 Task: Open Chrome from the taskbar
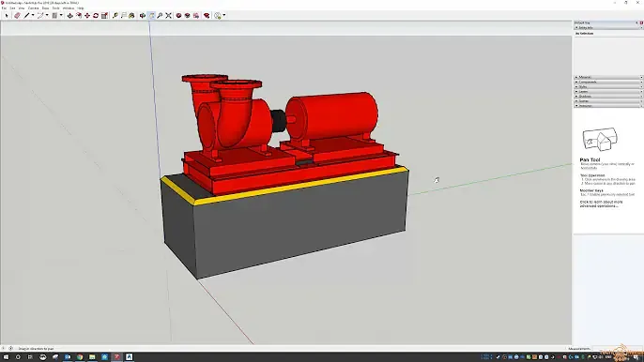[80, 357]
